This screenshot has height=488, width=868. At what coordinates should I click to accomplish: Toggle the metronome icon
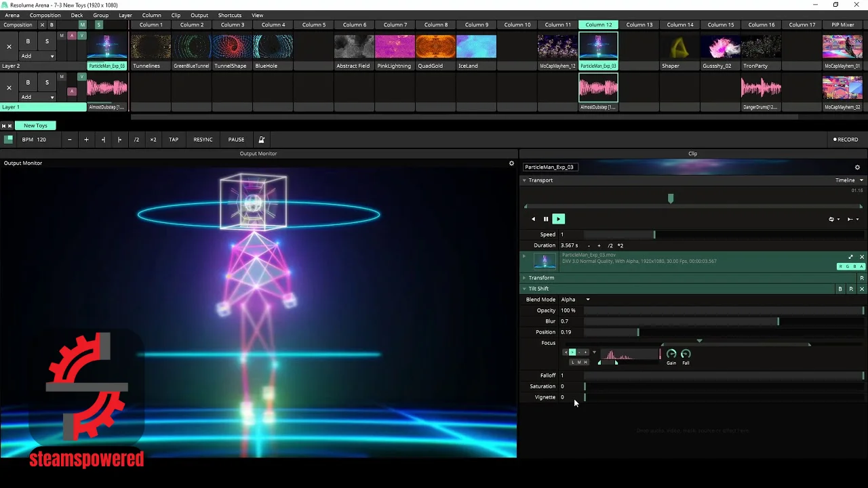pyautogui.click(x=261, y=140)
